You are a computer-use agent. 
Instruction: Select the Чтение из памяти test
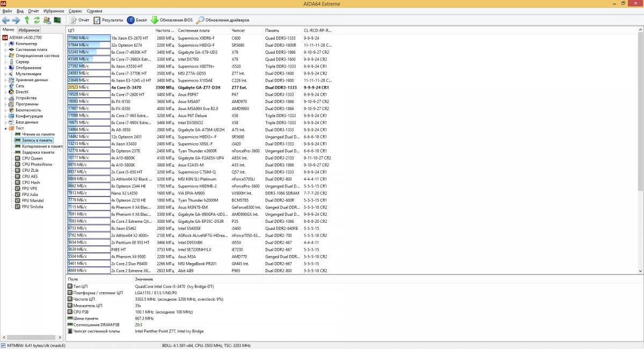coord(38,134)
